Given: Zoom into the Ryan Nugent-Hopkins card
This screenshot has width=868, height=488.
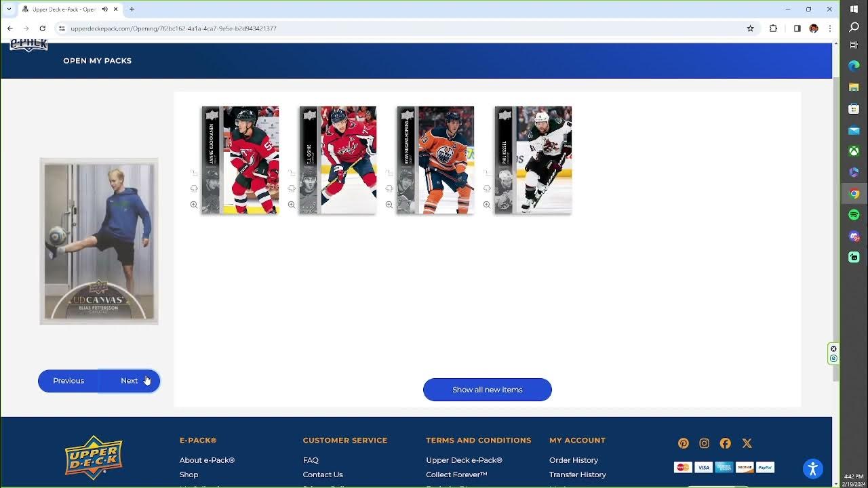Looking at the screenshot, I should coord(389,205).
